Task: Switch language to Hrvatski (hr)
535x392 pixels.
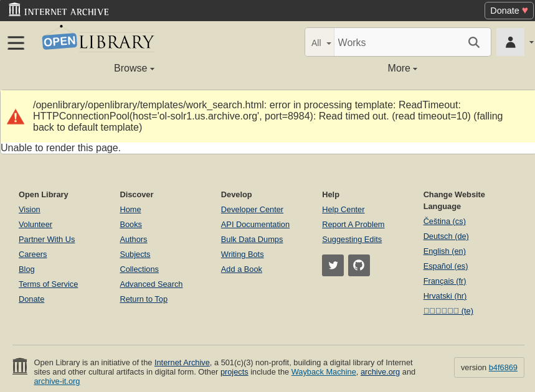Action: [445, 296]
